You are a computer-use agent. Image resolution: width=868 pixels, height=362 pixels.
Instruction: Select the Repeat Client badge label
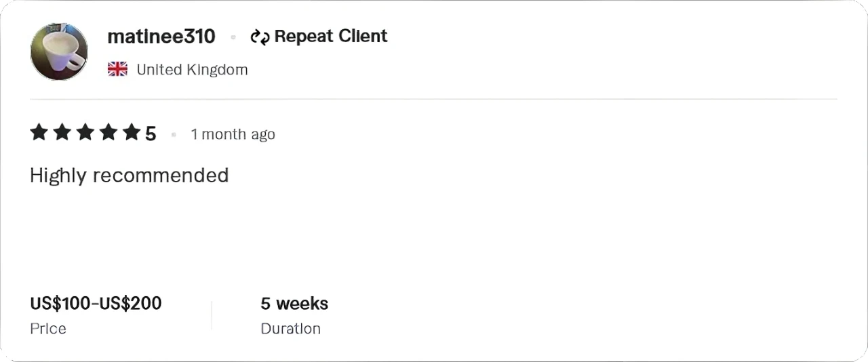(x=331, y=37)
